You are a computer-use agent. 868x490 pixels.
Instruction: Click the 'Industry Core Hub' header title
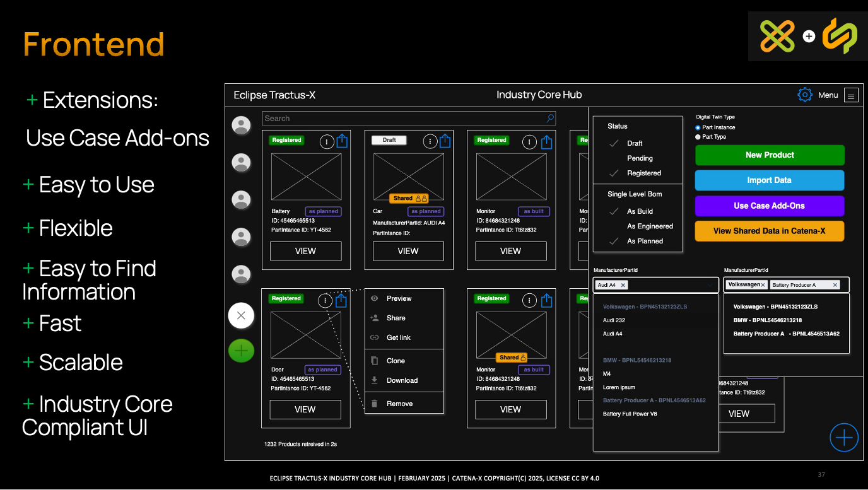tap(539, 95)
